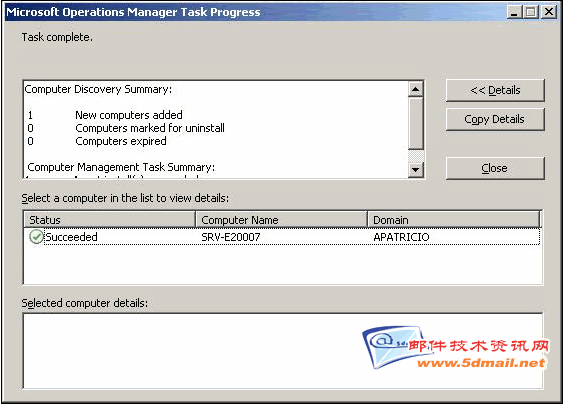Click the Close button
The width and height of the screenshot is (563, 404).
click(x=495, y=168)
